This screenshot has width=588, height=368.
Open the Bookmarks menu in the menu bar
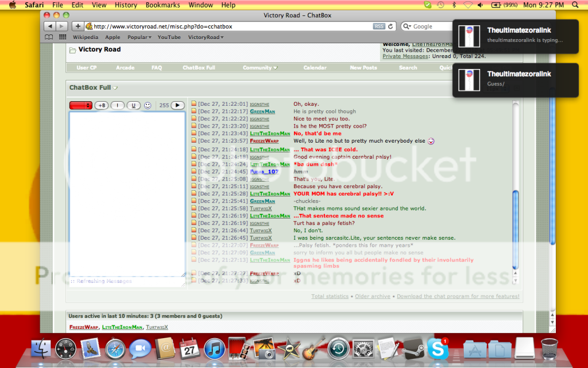[x=162, y=5]
